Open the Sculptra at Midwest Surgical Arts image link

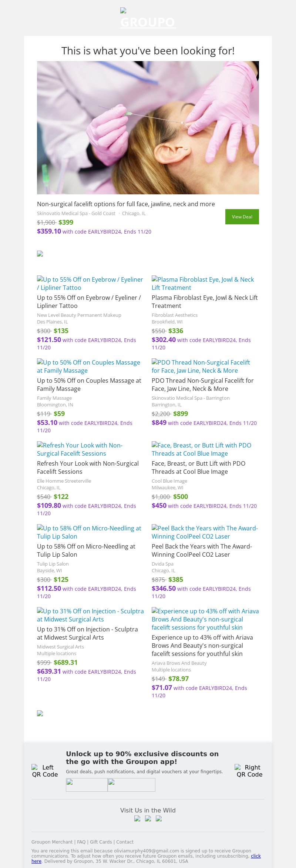[x=90, y=615]
